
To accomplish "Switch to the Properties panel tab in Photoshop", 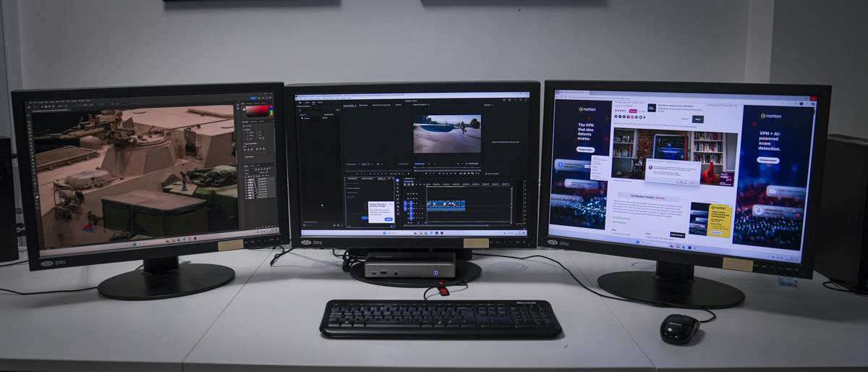I will coord(245,122).
